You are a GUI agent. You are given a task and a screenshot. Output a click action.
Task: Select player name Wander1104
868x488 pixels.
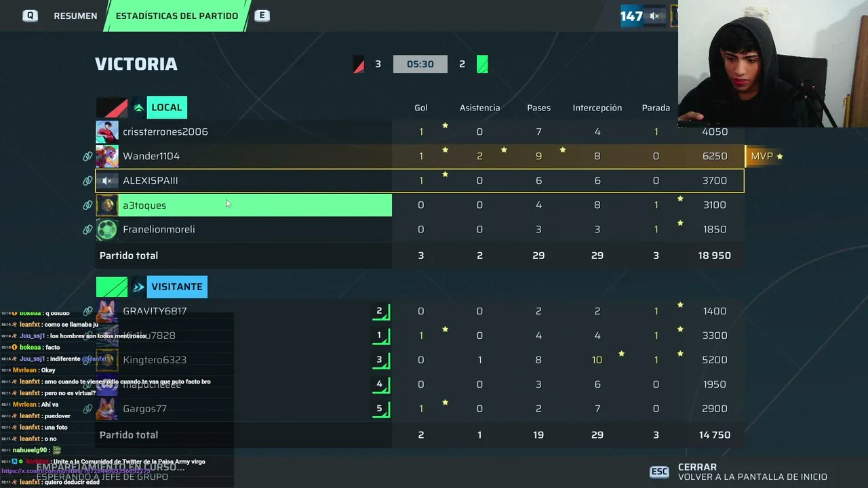pyautogui.click(x=151, y=156)
